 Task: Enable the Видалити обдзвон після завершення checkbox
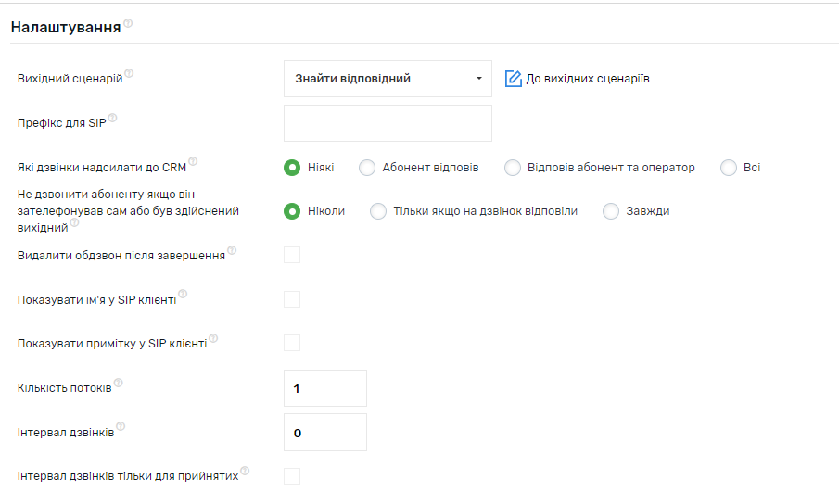(x=292, y=255)
